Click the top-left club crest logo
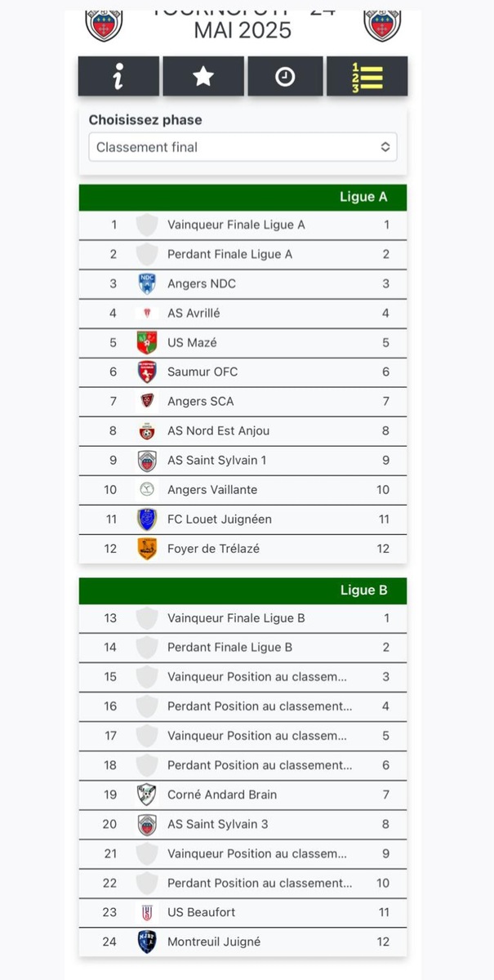Viewport: 494px width, 980px height. click(x=104, y=24)
